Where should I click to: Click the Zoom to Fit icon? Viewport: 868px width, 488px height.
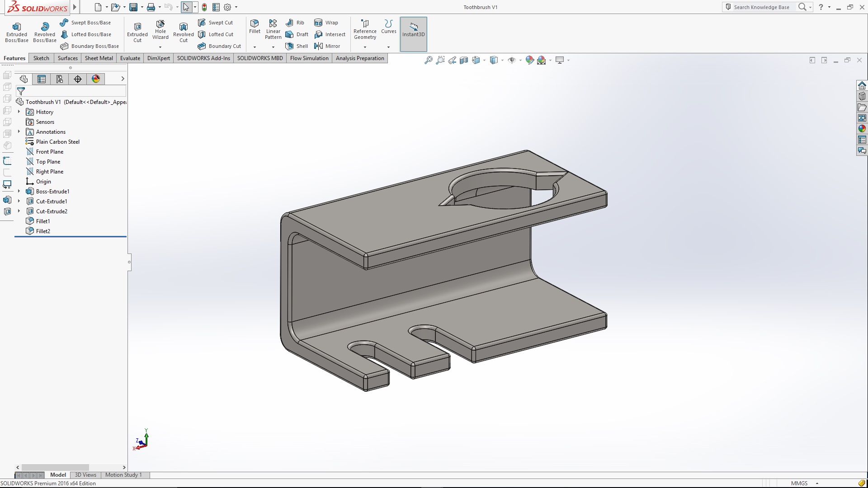point(429,60)
